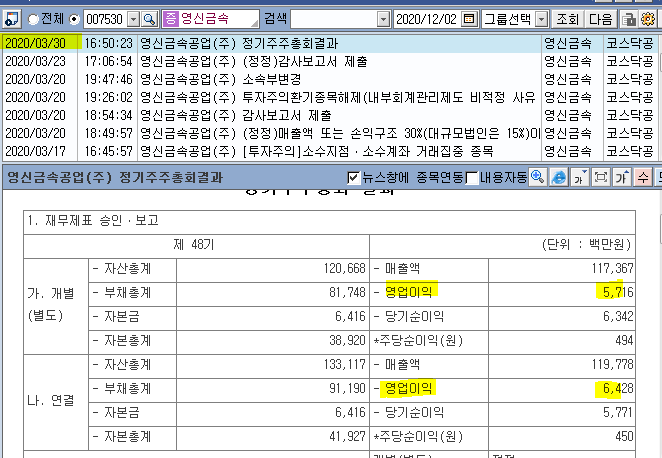
Task: Click the 117,367 매출액 value cell
Action: pos(562,268)
